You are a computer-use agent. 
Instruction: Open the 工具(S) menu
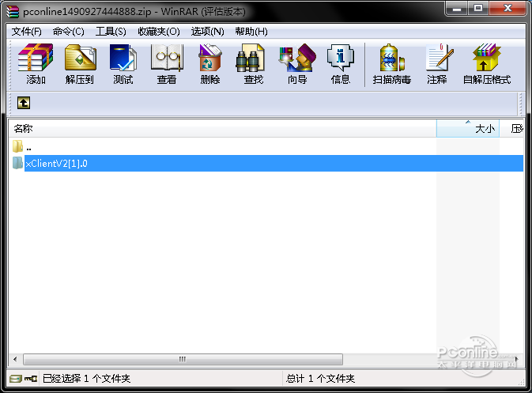[x=111, y=32]
